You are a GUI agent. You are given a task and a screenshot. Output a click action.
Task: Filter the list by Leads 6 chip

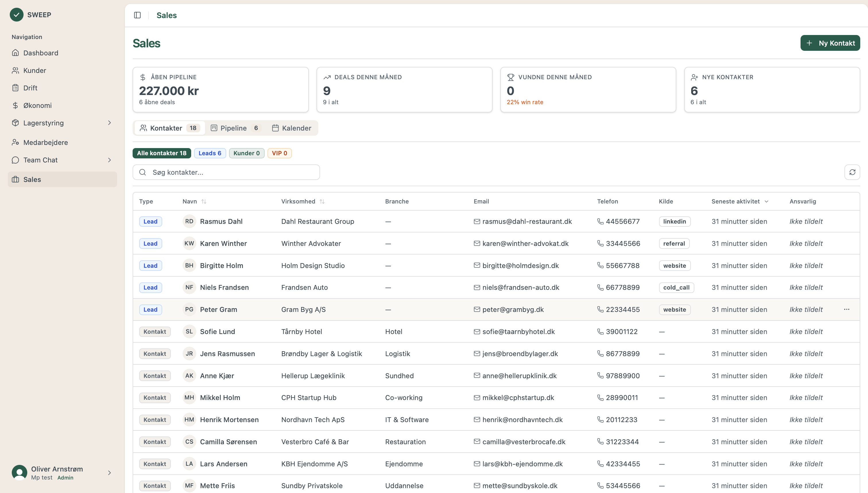point(210,153)
